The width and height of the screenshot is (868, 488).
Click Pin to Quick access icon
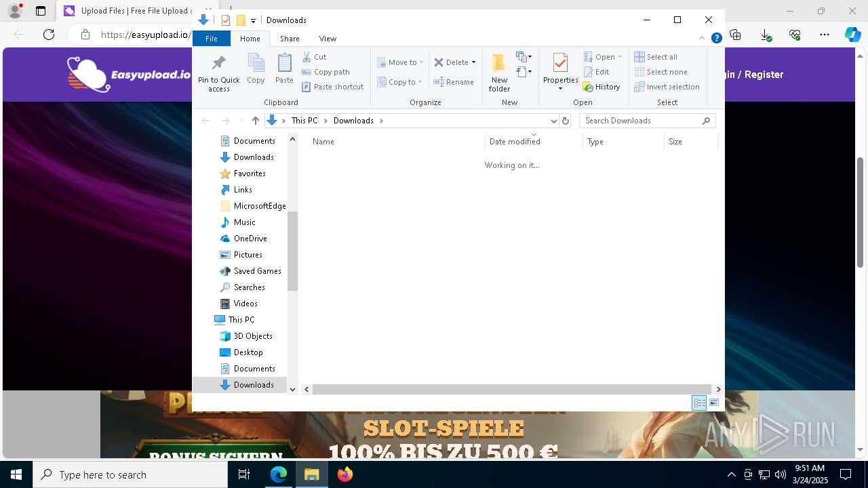218,64
